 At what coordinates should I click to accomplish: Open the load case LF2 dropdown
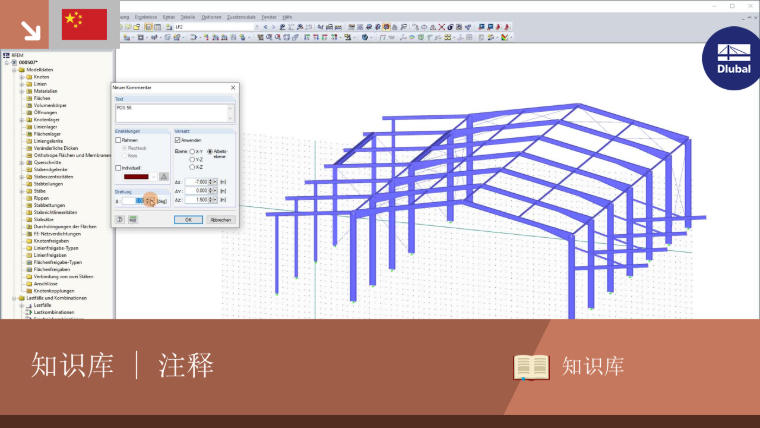click(256, 27)
